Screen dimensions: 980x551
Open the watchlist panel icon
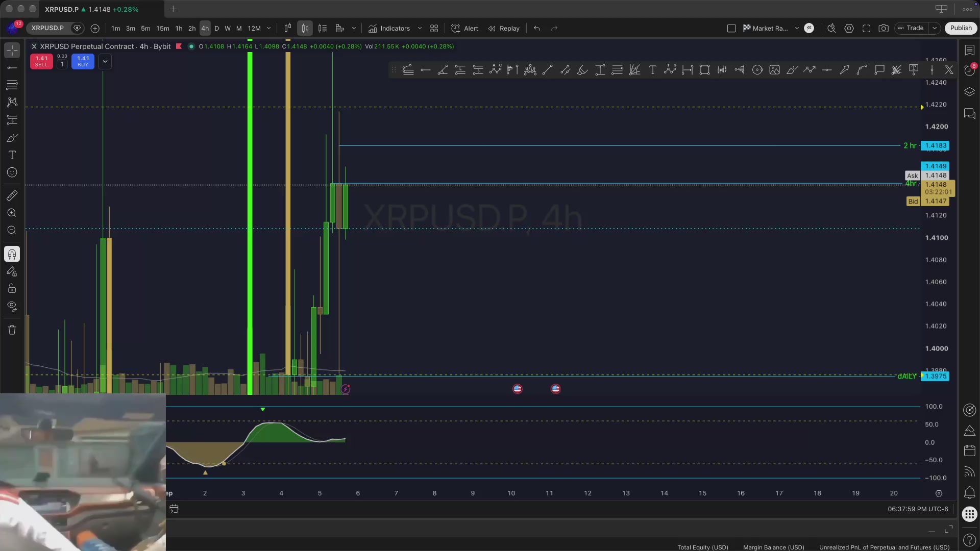[x=969, y=50]
